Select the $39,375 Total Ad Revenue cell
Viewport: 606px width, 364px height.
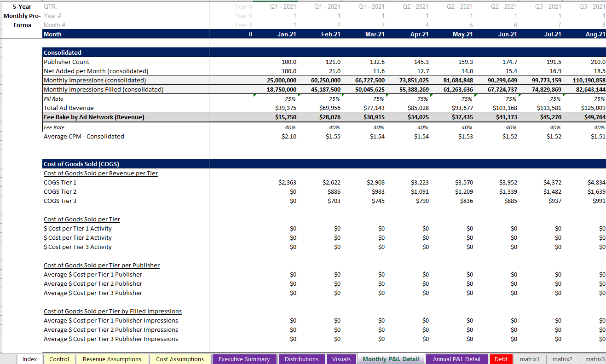pyautogui.click(x=275, y=108)
